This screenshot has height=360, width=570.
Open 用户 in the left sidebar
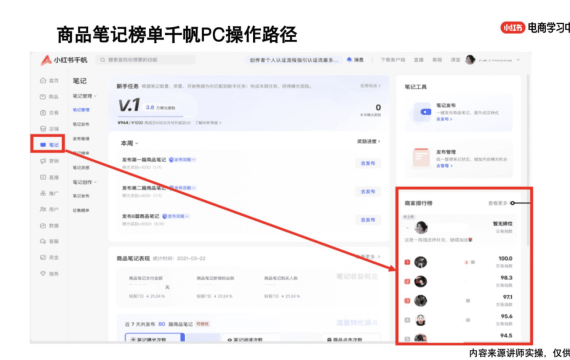[49, 209]
